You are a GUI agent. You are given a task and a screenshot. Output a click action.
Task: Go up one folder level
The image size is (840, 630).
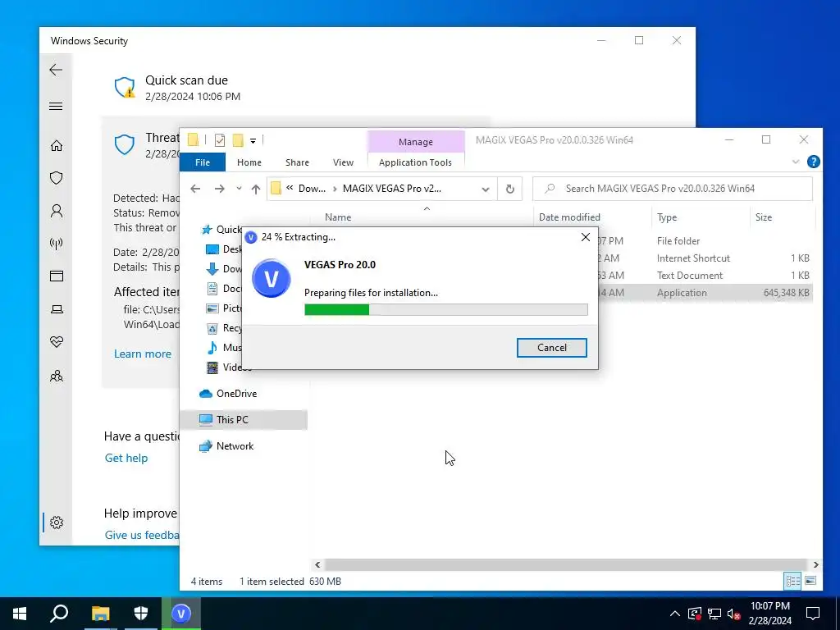pyautogui.click(x=256, y=189)
